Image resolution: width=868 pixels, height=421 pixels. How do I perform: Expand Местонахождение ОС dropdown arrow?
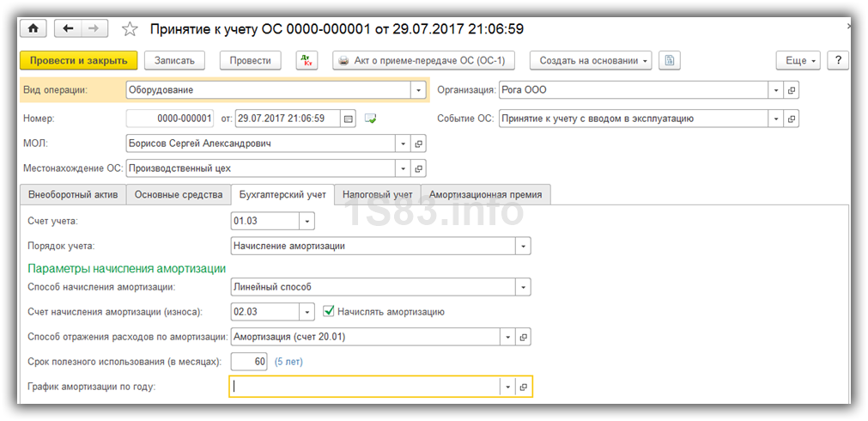(x=404, y=168)
